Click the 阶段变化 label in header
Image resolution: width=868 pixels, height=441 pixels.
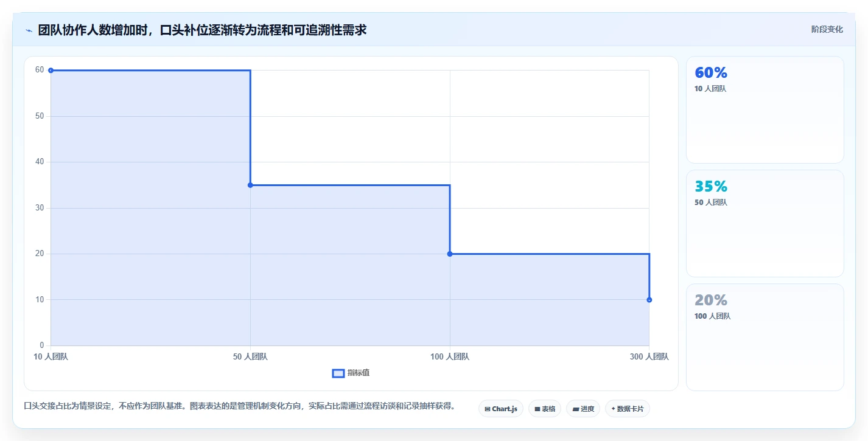[827, 29]
